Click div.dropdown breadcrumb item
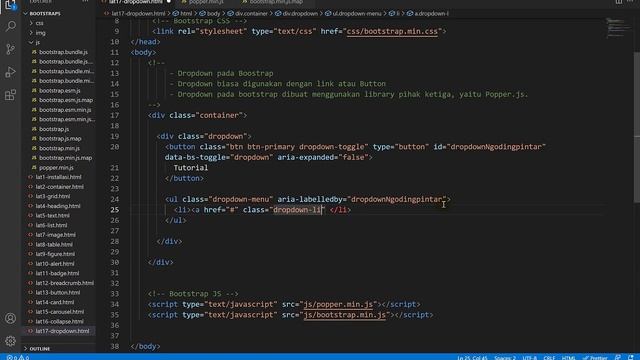 (x=297, y=13)
